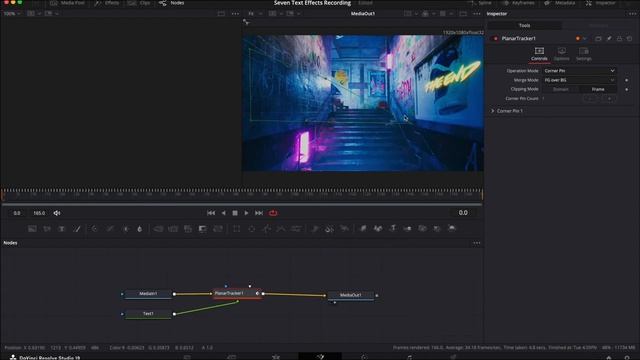Lock the PlanarTracker1 tool in Inspector
This screenshot has height=360, width=640.
tap(619, 38)
